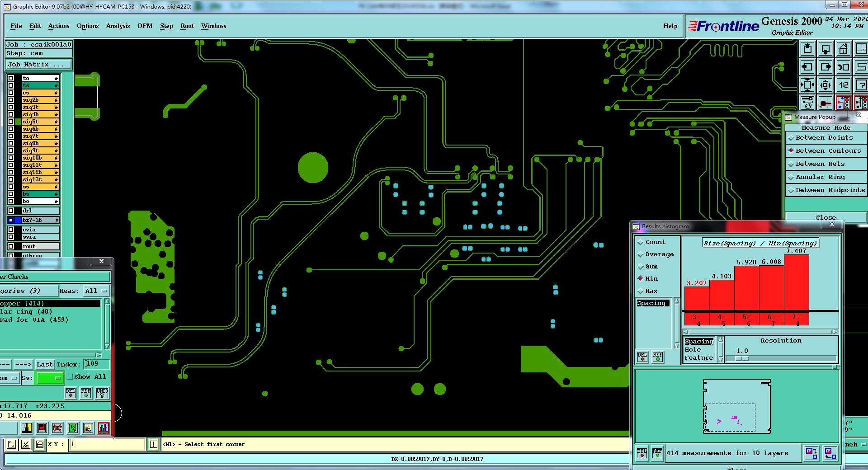Click the Last button in Checks panel
Image resolution: width=868 pixels, height=470 pixels.
45,364
